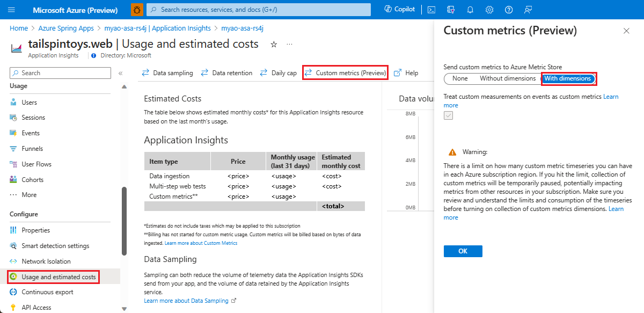Screen dimensions: 644x313
Task: Expand the More item under Usage
Action: coord(29,195)
